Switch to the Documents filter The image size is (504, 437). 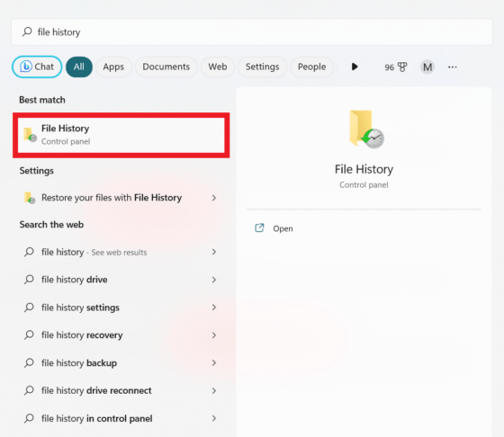[166, 67]
